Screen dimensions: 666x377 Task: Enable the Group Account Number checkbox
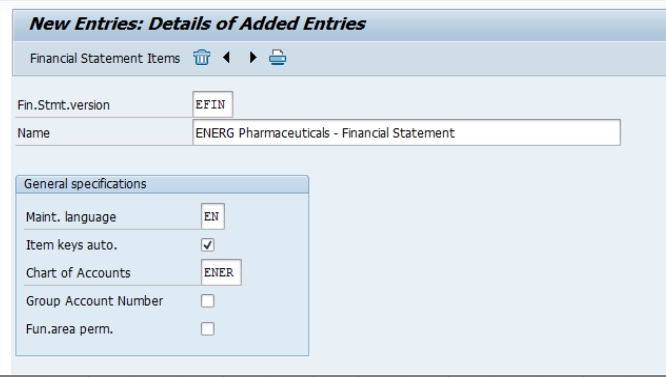point(208,301)
